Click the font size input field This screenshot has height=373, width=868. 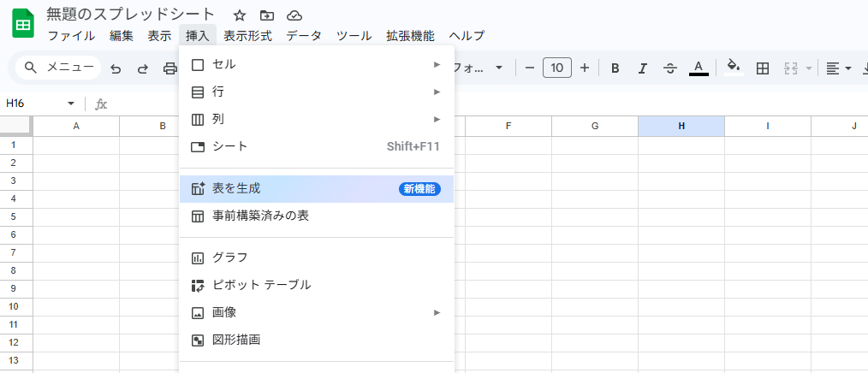[557, 68]
